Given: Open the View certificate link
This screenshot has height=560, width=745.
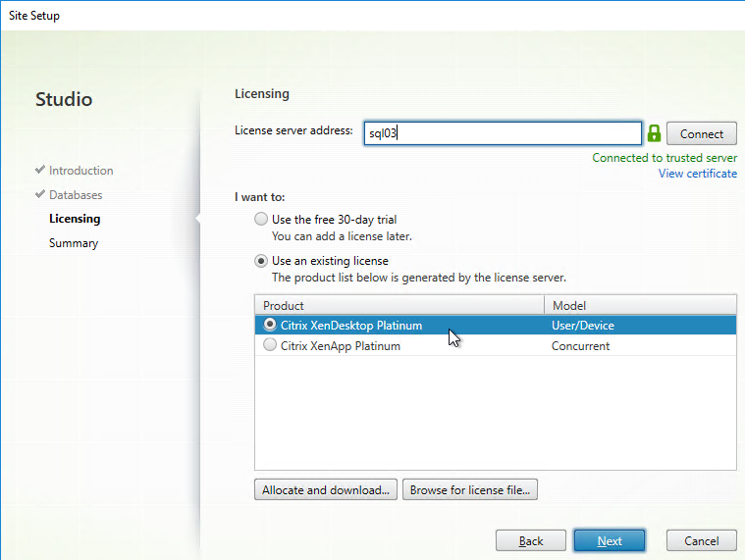Looking at the screenshot, I should 698,174.
